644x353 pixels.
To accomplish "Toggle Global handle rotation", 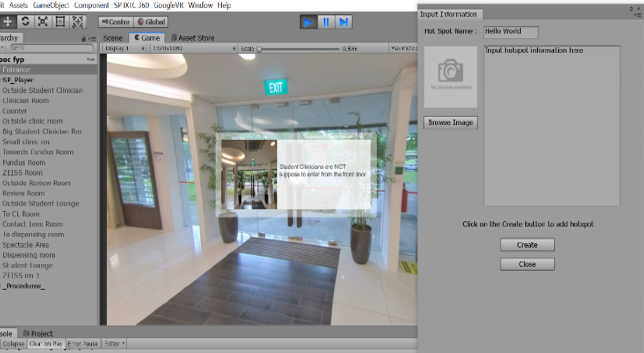I will pos(152,22).
